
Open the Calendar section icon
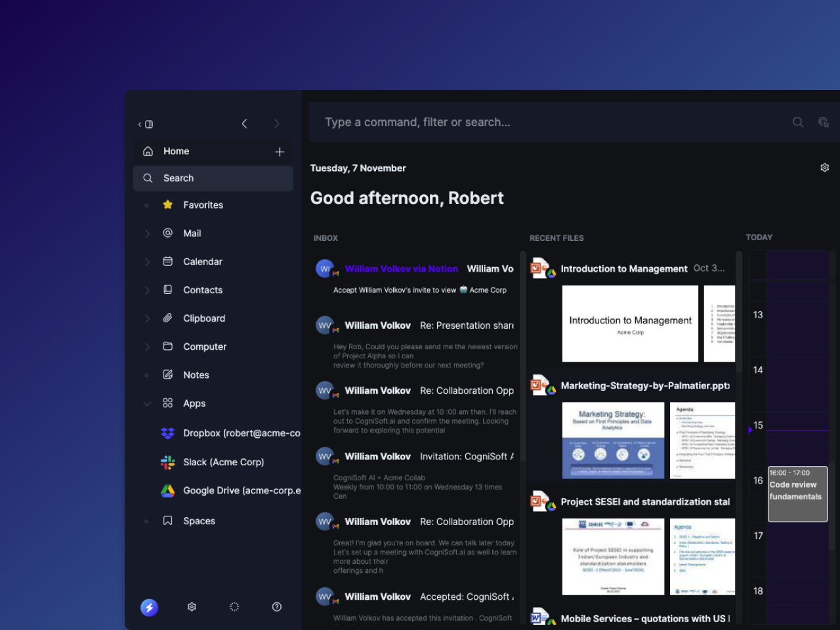(168, 261)
